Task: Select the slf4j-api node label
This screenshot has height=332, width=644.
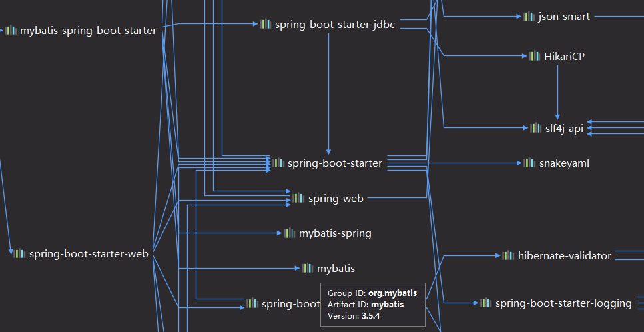Action: click(564, 128)
